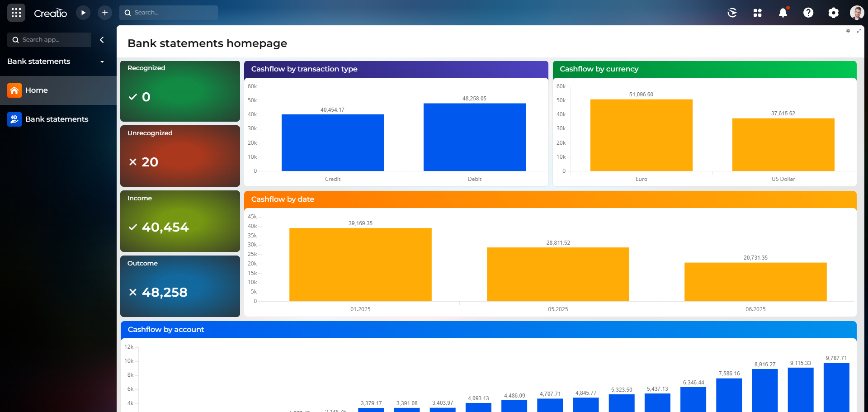Viewport: 868px width, 412px height.
Task: Click the run process play button
Action: point(83,13)
